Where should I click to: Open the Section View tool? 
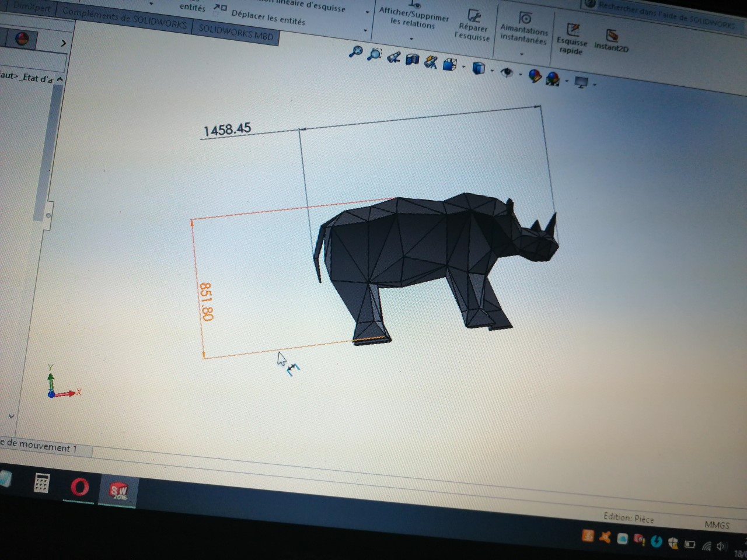(413, 59)
